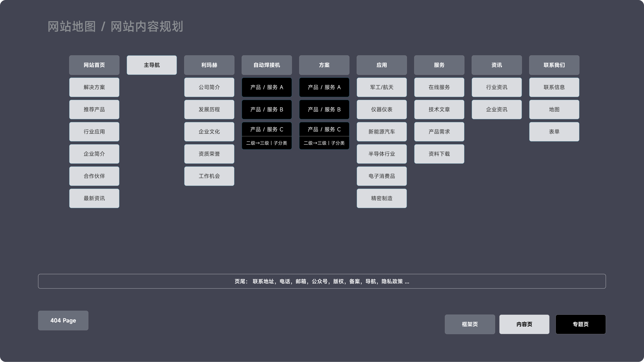Select the 主导航 box
The image size is (644, 362).
tap(152, 65)
